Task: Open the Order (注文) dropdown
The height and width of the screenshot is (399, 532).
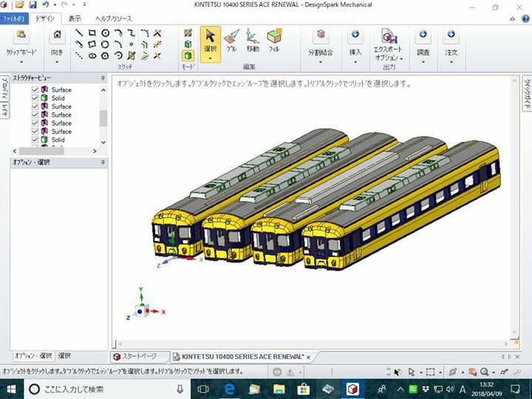Action: (451, 62)
